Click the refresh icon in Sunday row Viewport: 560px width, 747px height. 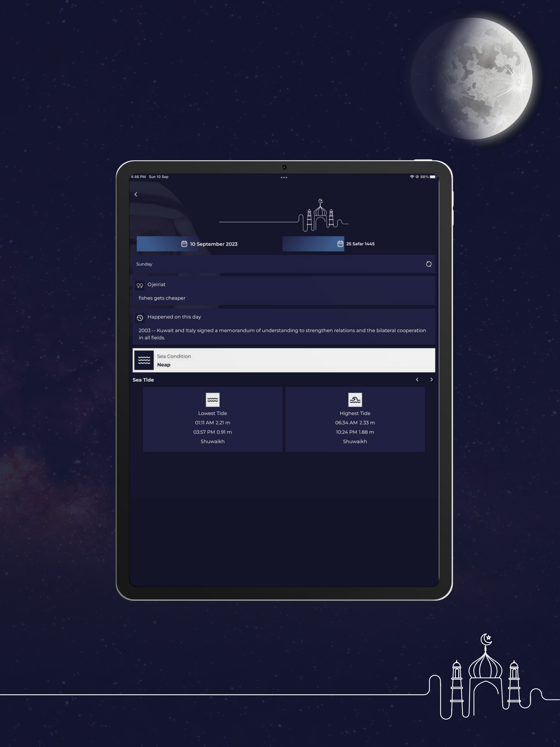tap(428, 264)
